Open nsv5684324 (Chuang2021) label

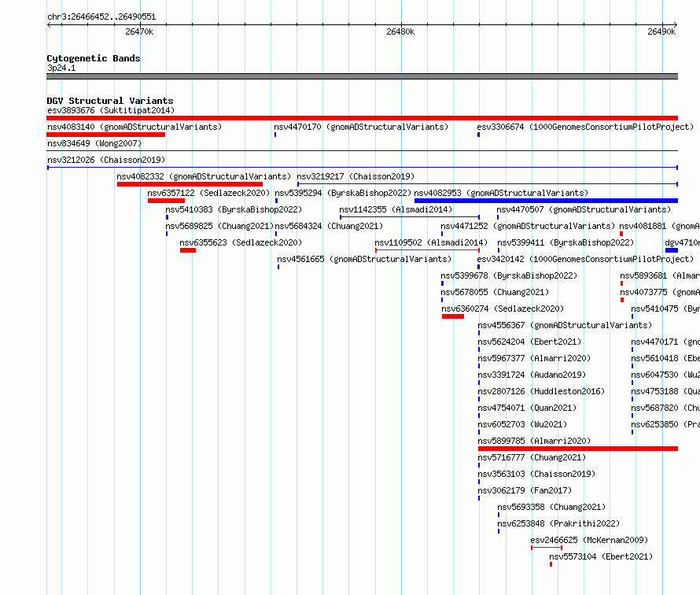coord(329,226)
